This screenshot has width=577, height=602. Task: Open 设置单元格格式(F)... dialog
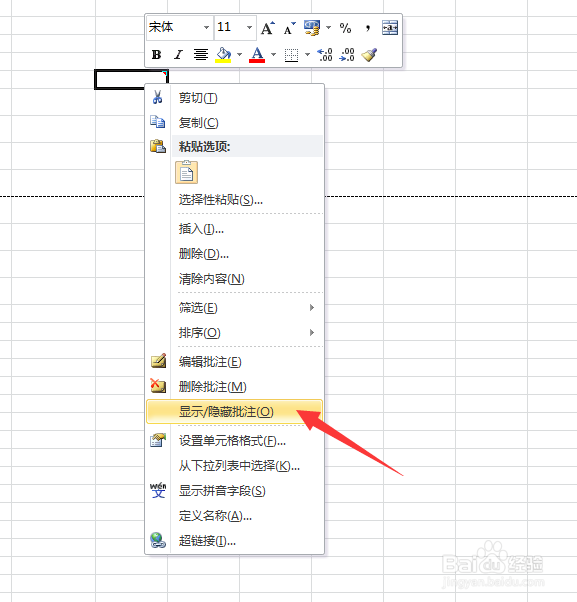tap(235, 441)
